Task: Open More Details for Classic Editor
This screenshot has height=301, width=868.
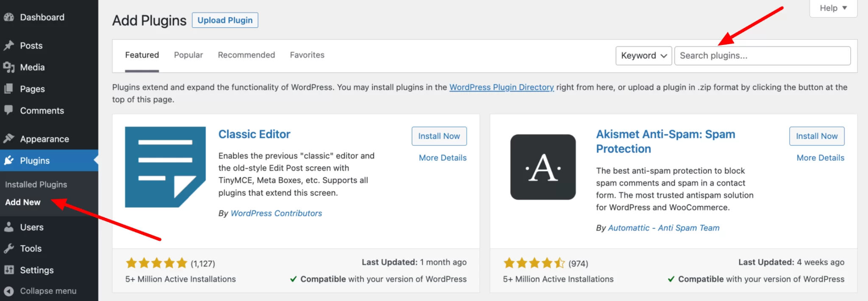Action: [443, 158]
